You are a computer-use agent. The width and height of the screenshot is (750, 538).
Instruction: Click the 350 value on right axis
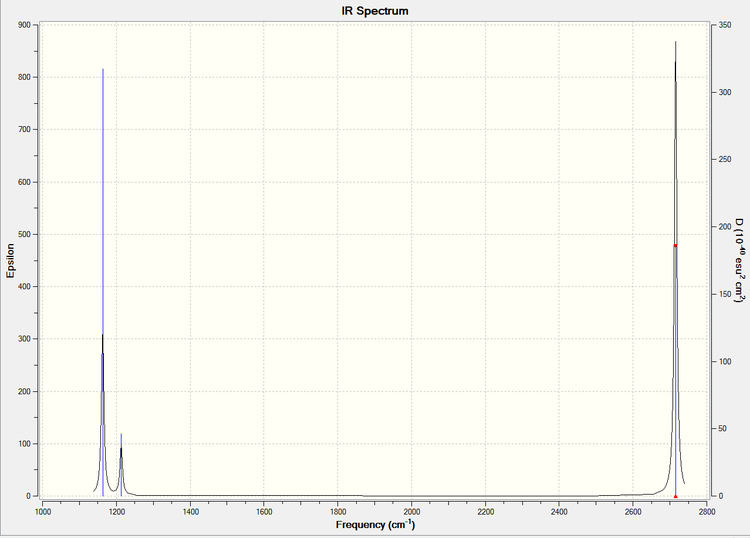point(725,25)
